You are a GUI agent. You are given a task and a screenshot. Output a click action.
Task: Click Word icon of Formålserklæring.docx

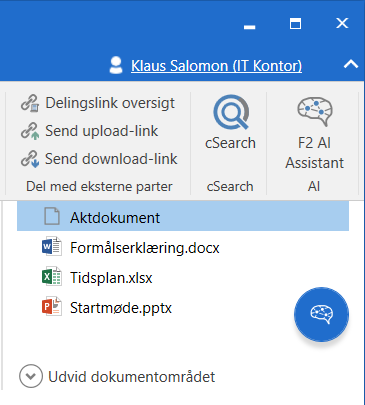click(x=52, y=246)
